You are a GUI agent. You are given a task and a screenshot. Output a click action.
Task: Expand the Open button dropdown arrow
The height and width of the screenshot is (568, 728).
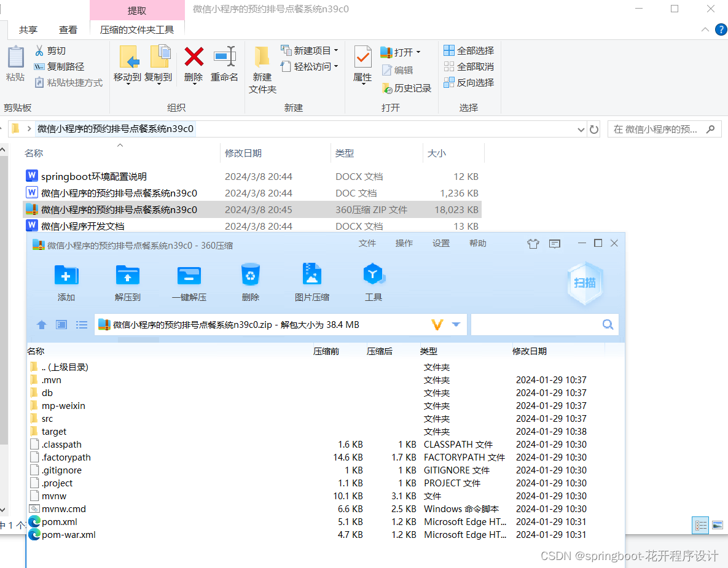pos(418,52)
